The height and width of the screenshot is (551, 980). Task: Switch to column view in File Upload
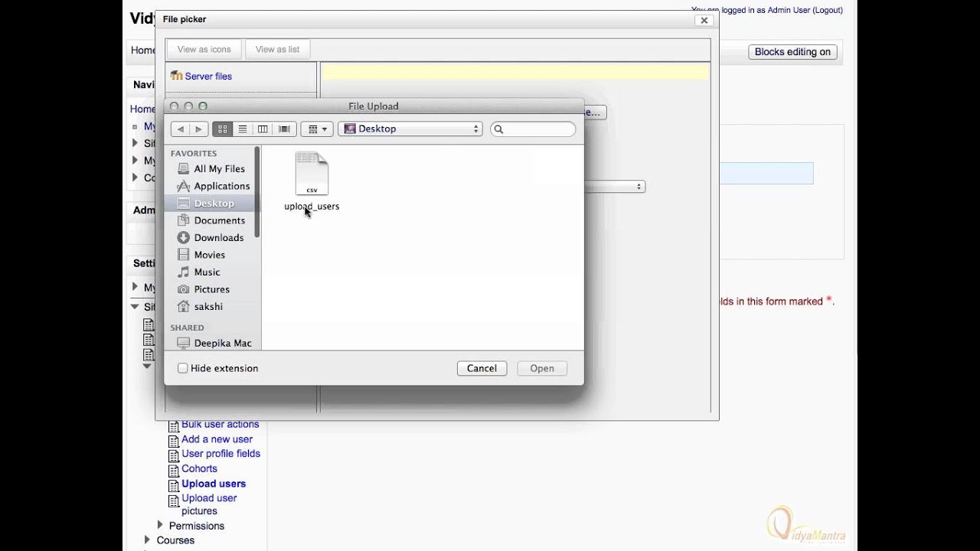pyautogui.click(x=263, y=129)
